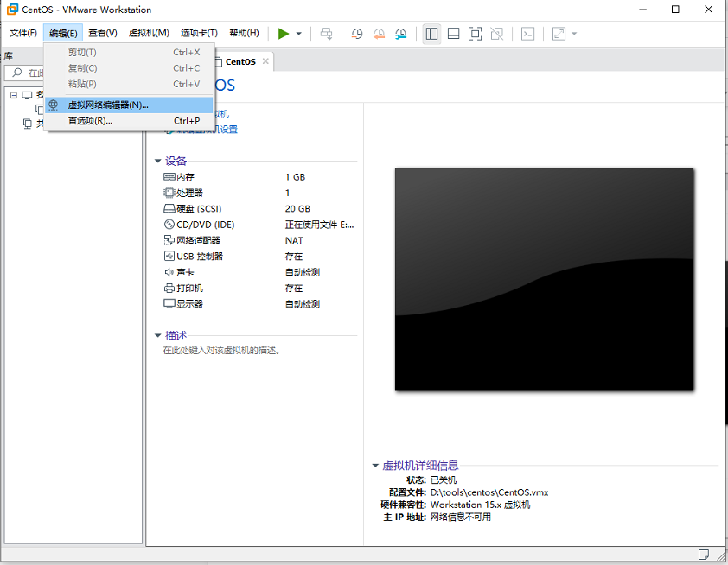Screen dimensions: 728x565
Task: Click the USB 控制器 icon
Action: tap(169, 256)
